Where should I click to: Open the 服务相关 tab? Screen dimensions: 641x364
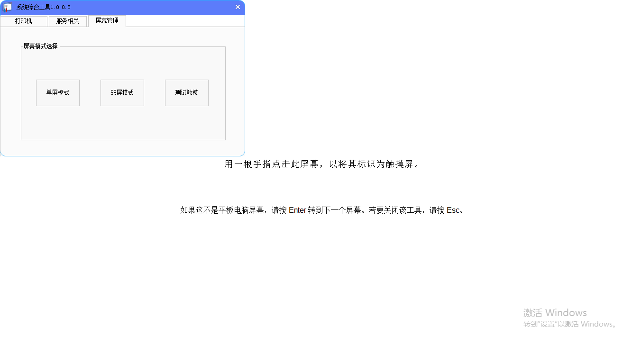(x=67, y=21)
